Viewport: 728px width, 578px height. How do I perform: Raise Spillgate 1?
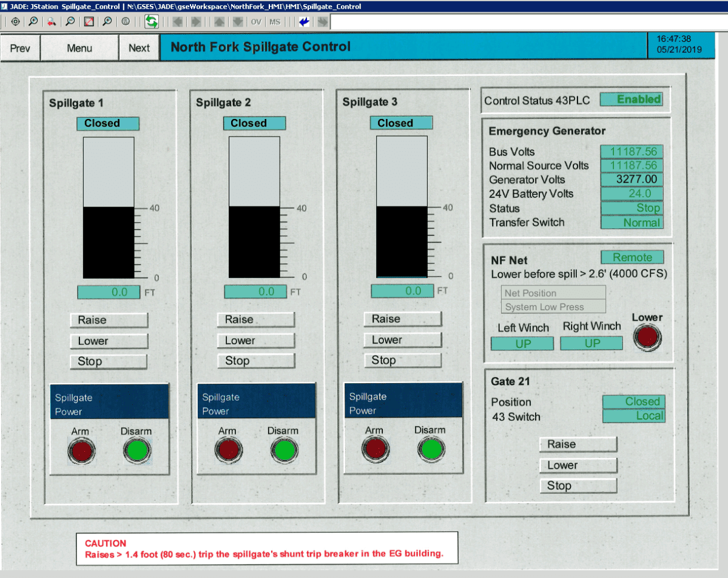click(x=109, y=320)
